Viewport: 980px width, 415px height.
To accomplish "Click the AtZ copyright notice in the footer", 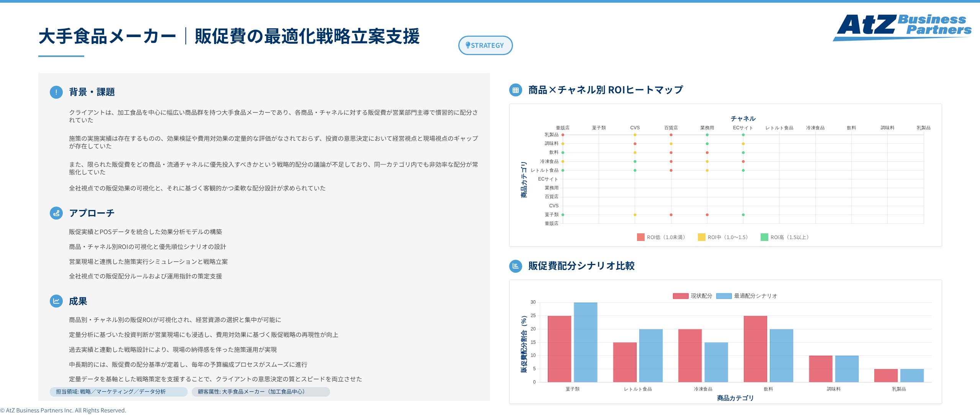I will (63, 410).
